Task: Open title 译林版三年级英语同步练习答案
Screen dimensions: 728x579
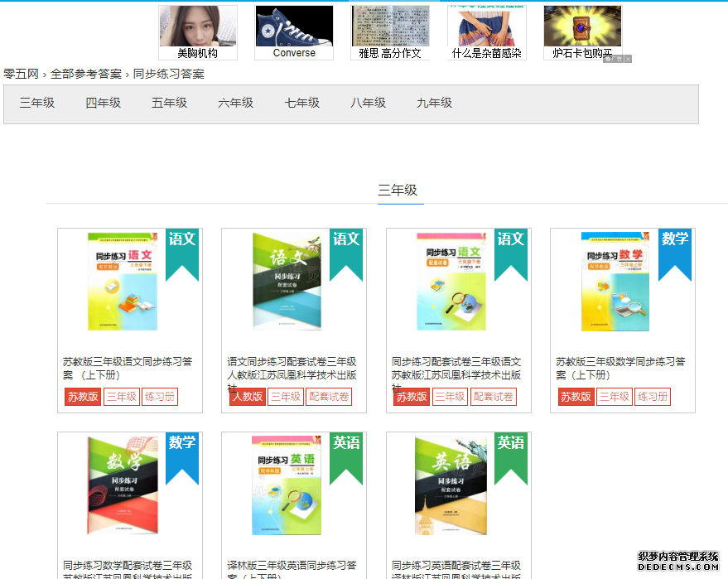Action: point(292,569)
